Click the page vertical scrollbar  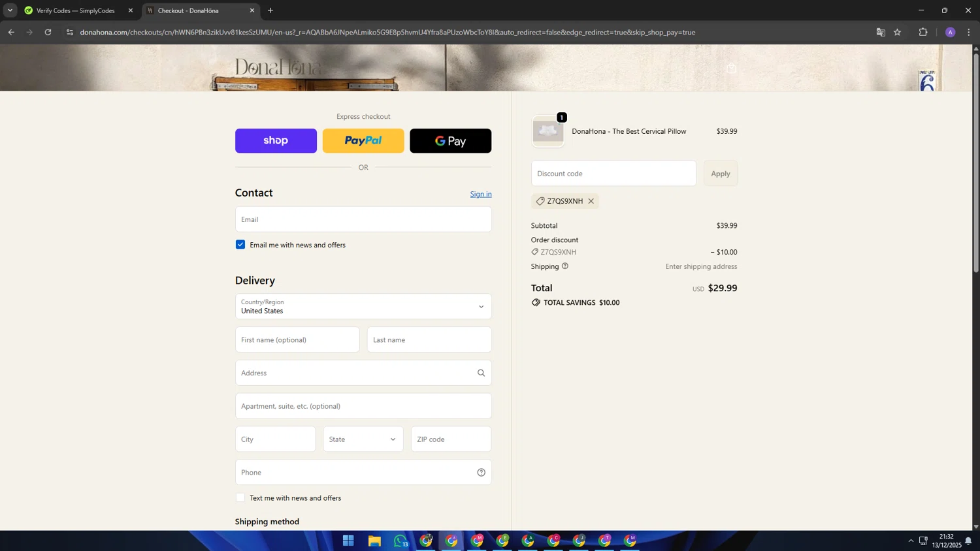pos(976,163)
